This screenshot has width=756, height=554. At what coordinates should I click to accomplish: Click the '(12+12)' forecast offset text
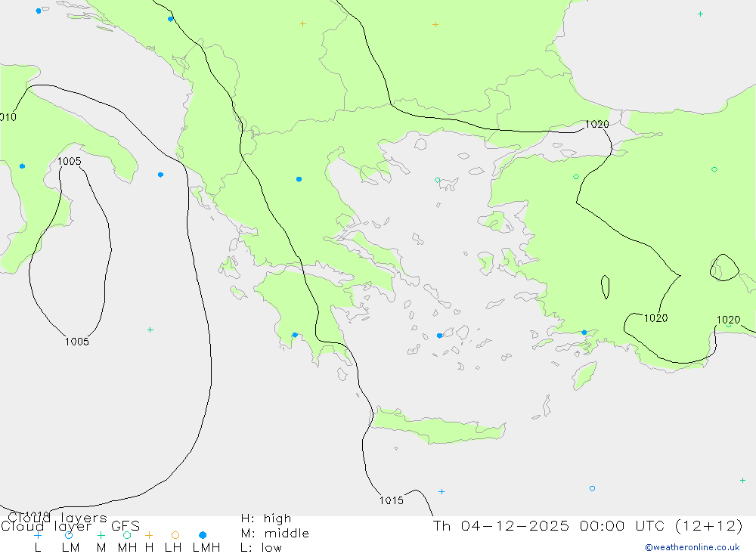[x=709, y=525]
